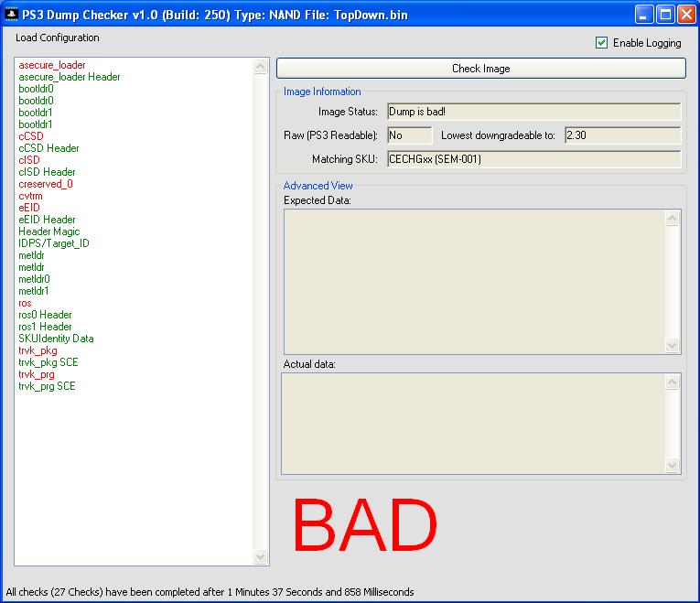Select the asecure_loader Header entry

coord(70,77)
